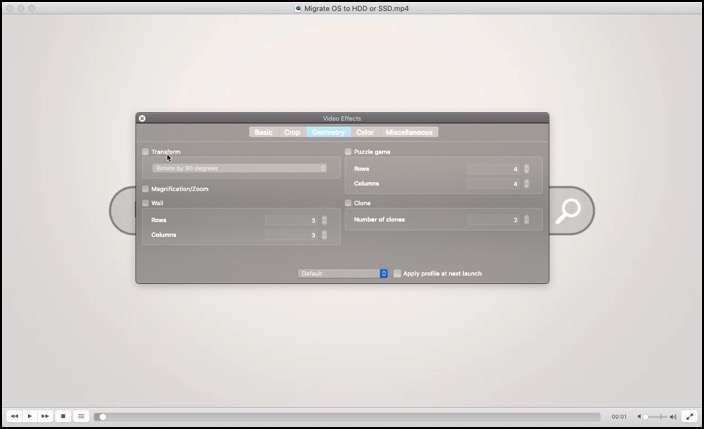Switch to the Miscellaneous tab
This screenshot has width=704, height=429.
point(409,132)
